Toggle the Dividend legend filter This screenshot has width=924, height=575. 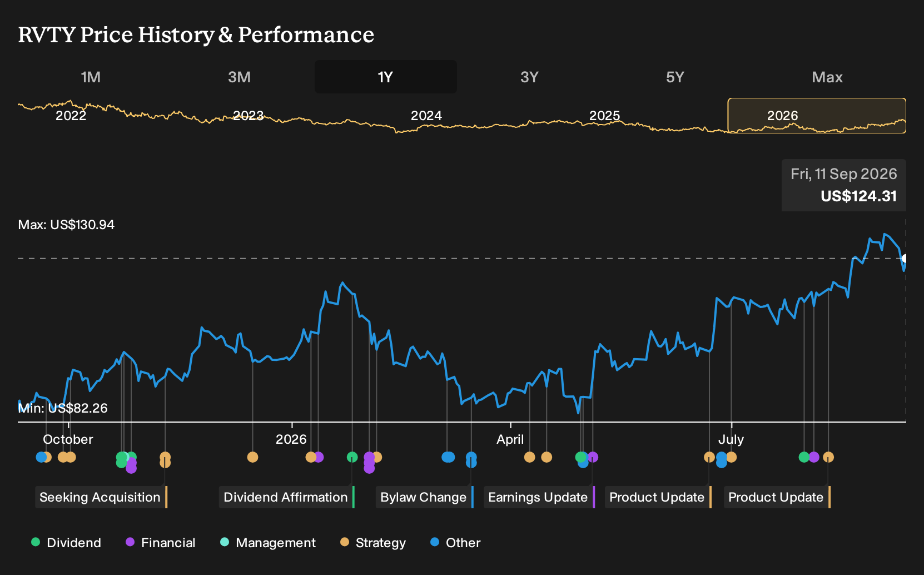[x=66, y=543]
